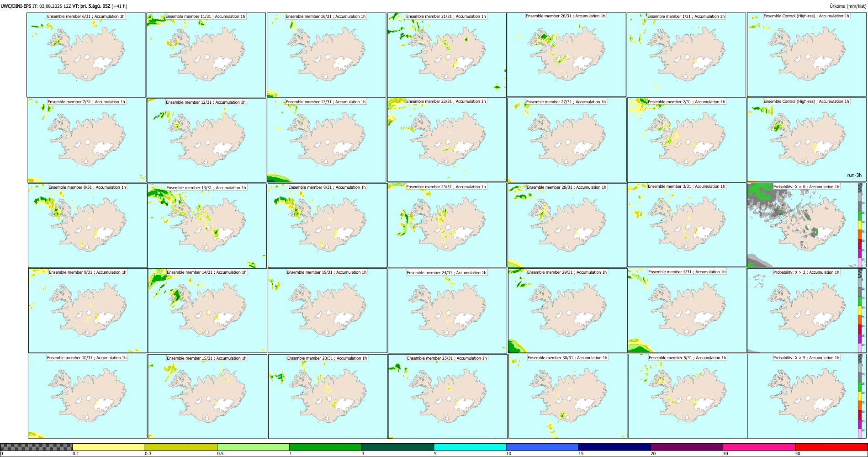The width and height of the screenshot is (868, 457).
Task: Select the Ensemble member 3/31 map panel
Action: (687, 225)
